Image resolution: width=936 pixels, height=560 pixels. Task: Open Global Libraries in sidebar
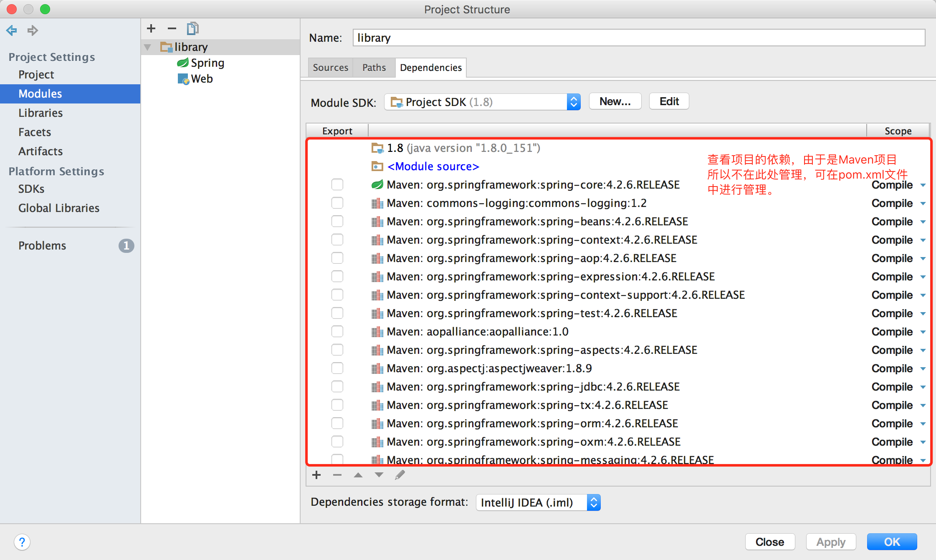tap(59, 208)
